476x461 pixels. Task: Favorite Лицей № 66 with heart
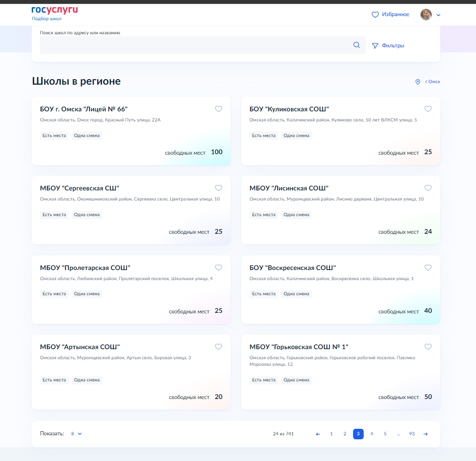point(219,109)
